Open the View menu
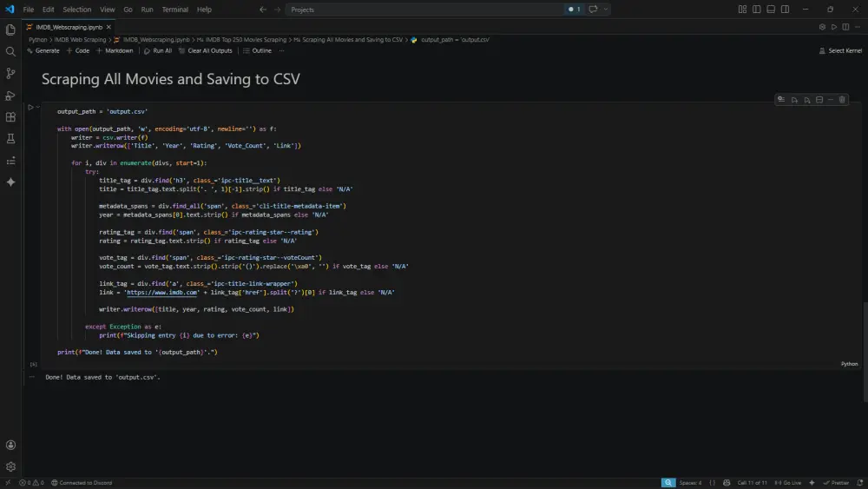This screenshot has height=489, width=868. tap(108, 10)
